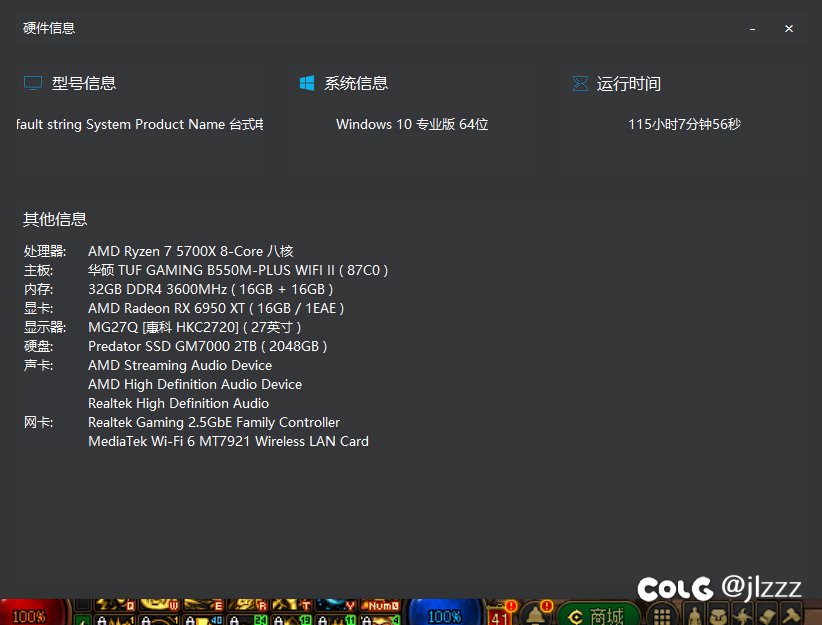Select the 系统信息 heading
Screen dimensions: 822x625
356,83
